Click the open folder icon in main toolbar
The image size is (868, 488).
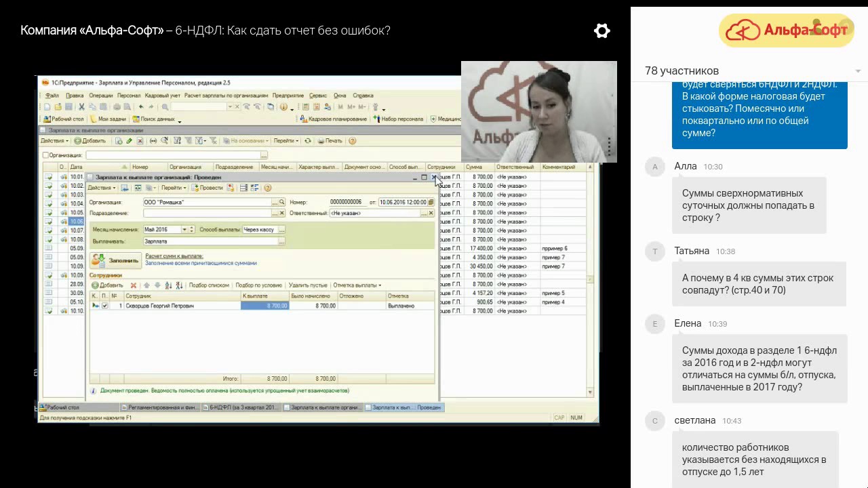(x=58, y=107)
